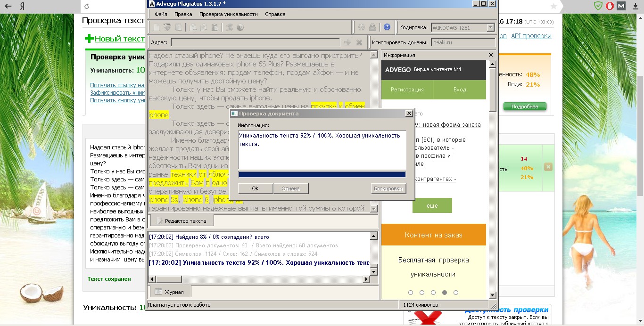Image resolution: width=644 pixels, height=326 pixels.
Task: Click the paste clipboard toolbar icon
Action: tap(215, 27)
